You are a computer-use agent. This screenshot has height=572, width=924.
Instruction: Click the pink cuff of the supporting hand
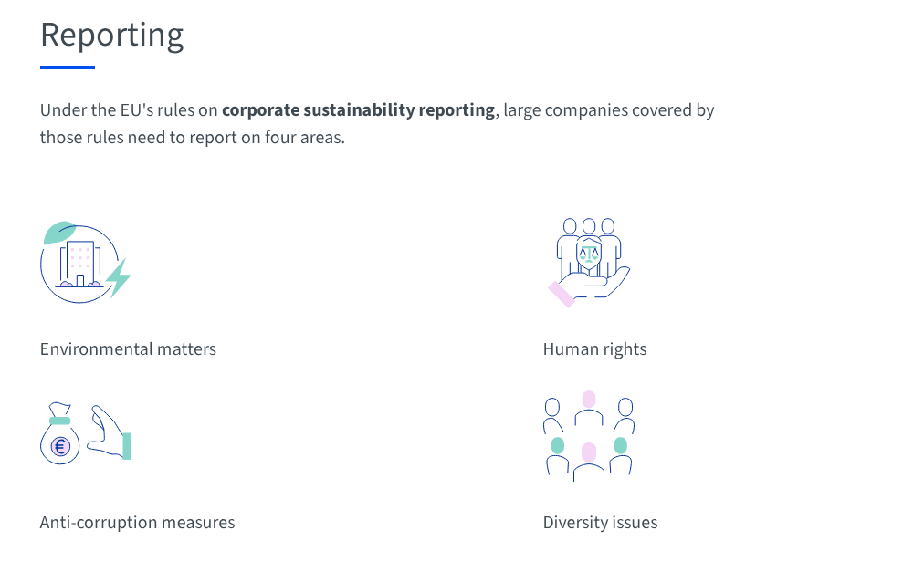(562, 295)
